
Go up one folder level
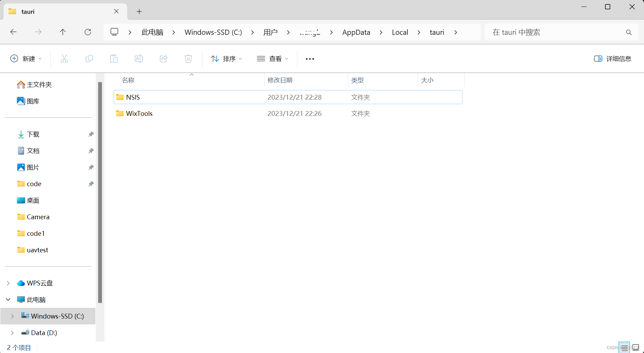[x=63, y=32]
